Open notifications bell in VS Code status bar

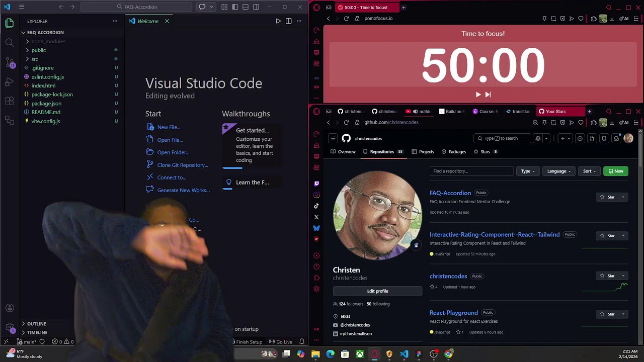(x=302, y=342)
